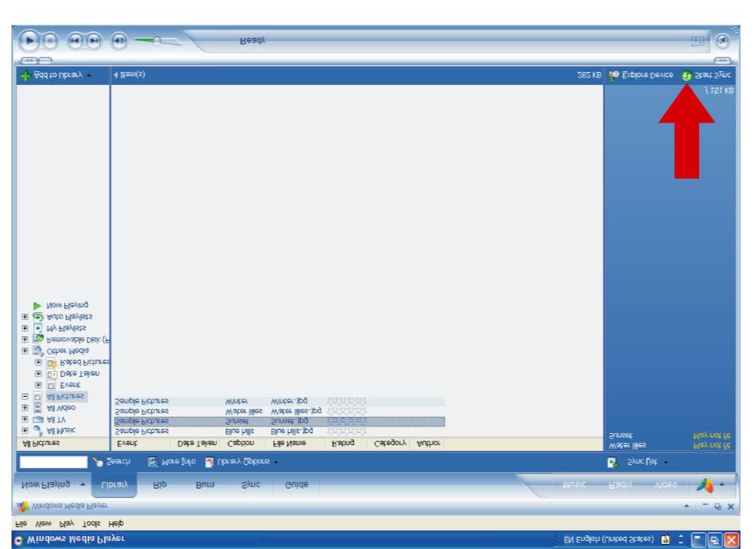The width and height of the screenshot is (756, 549).
Task: Open the Library Options dropdown
Action: pos(242,462)
